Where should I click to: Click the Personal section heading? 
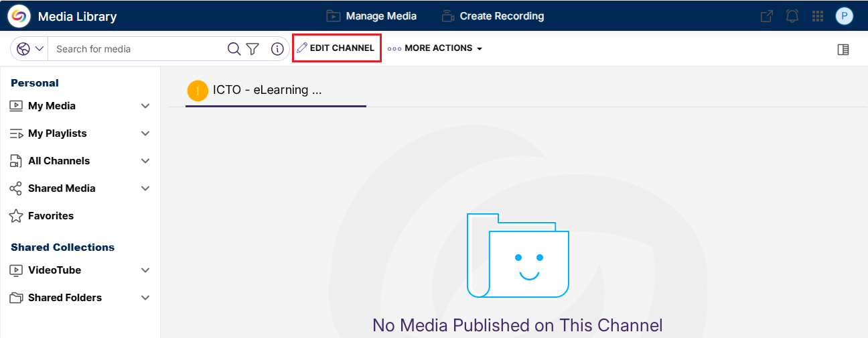35,83
